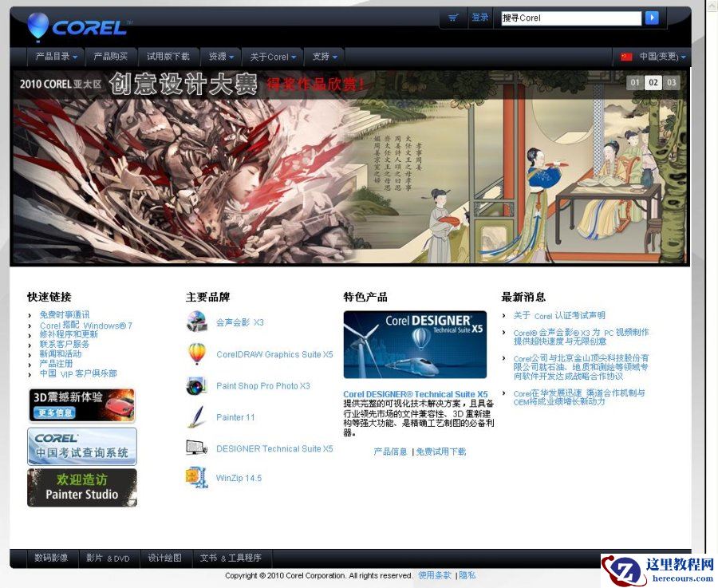Select the DESIGNER Technical Suite X5 icon
Viewport: 718px width, 588px height.
coord(196,448)
